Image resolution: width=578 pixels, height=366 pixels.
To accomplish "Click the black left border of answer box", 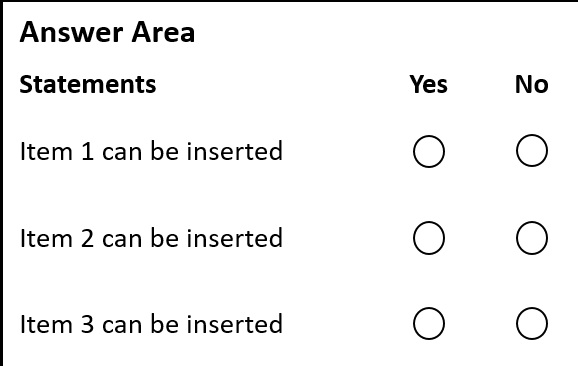I will point(1,184).
